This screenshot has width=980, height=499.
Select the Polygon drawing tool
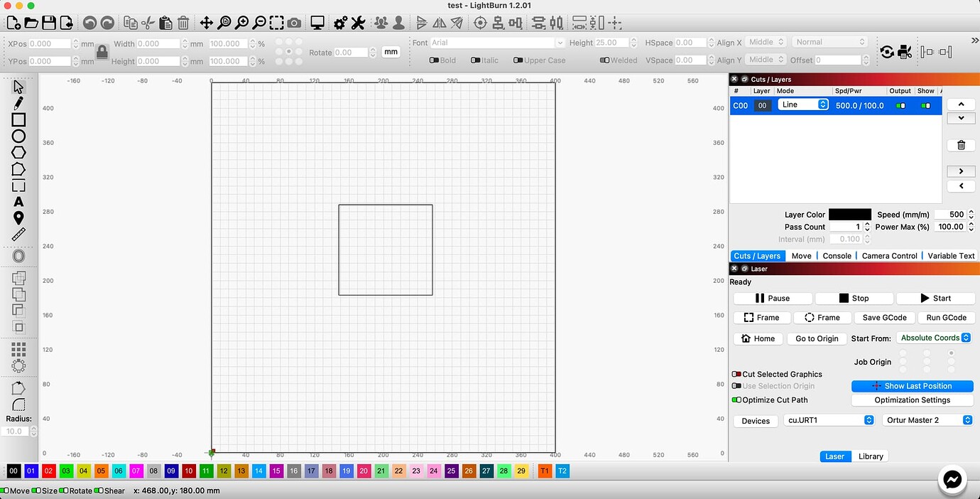18,152
